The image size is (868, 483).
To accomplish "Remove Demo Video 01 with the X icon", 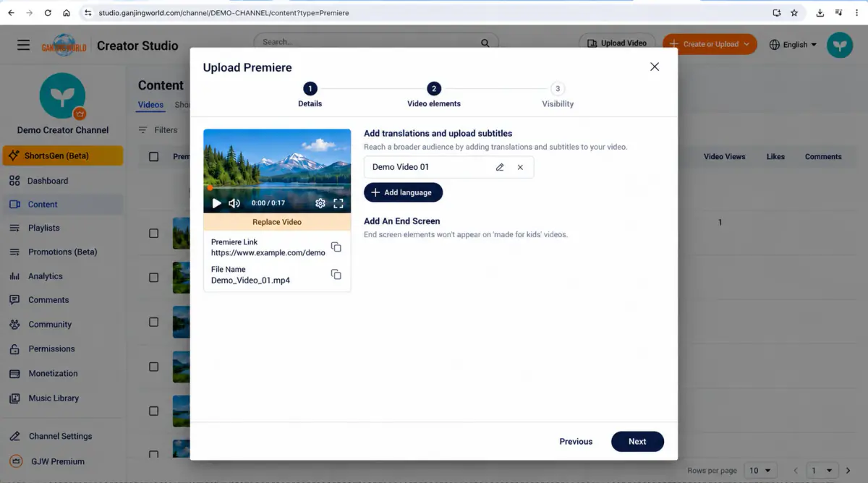I will point(520,167).
